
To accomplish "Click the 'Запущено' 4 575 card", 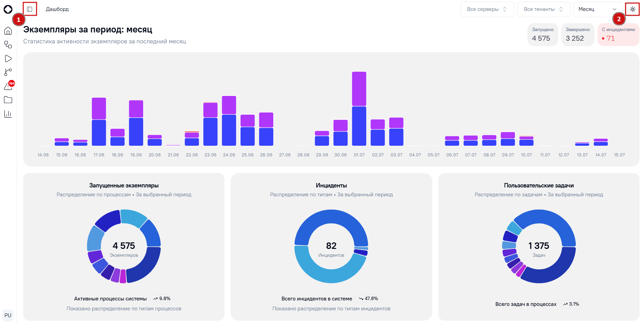I will click(543, 34).
